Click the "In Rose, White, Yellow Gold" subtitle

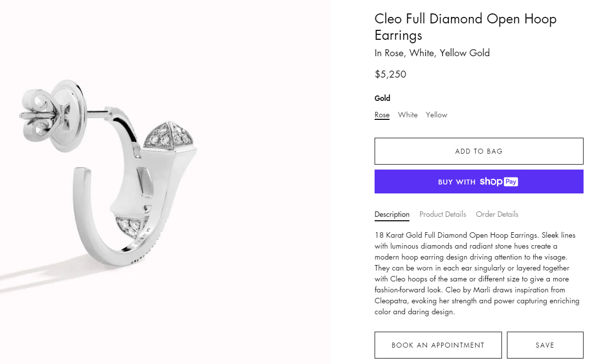(x=432, y=53)
